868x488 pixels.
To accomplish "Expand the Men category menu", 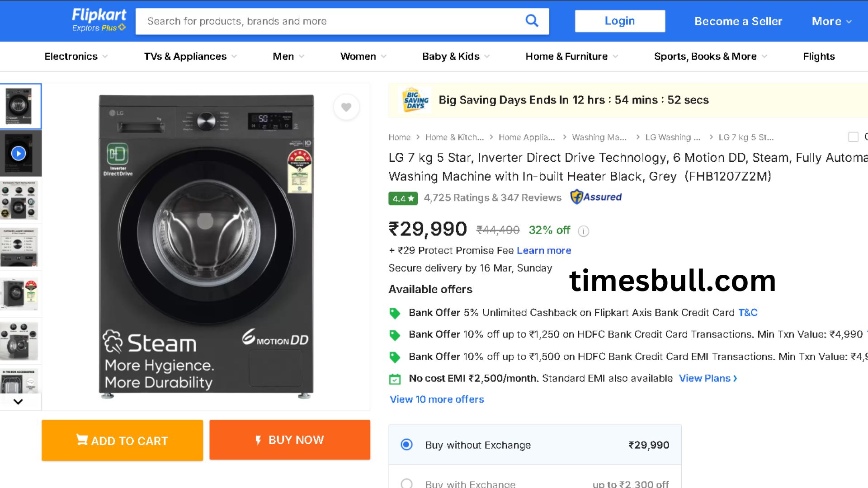I will pyautogui.click(x=288, y=56).
